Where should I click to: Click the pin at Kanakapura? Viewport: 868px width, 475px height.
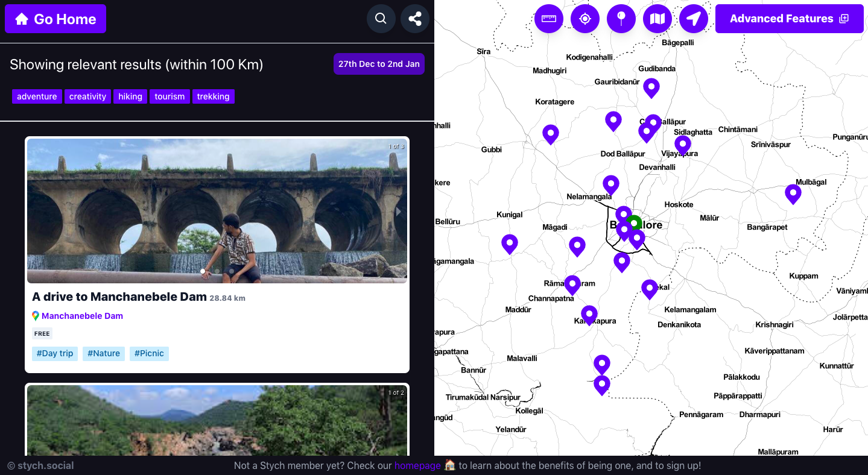589,315
